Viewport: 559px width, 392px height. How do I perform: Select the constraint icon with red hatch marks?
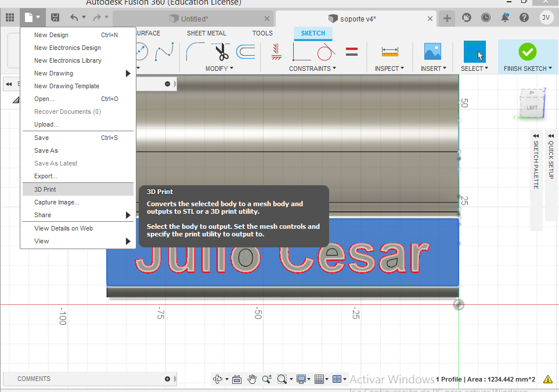(276, 51)
